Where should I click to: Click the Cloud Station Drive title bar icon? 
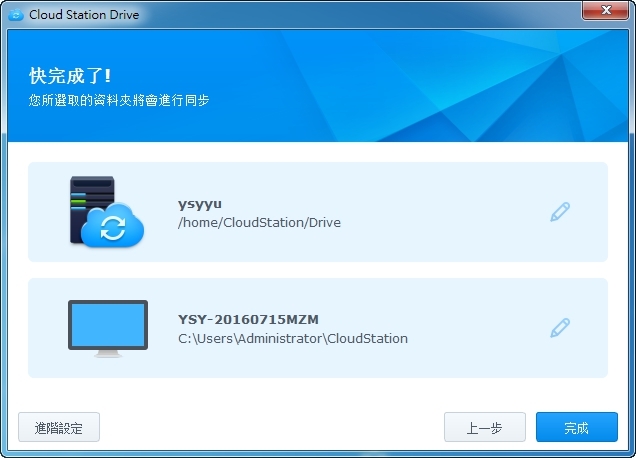[16, 15]
